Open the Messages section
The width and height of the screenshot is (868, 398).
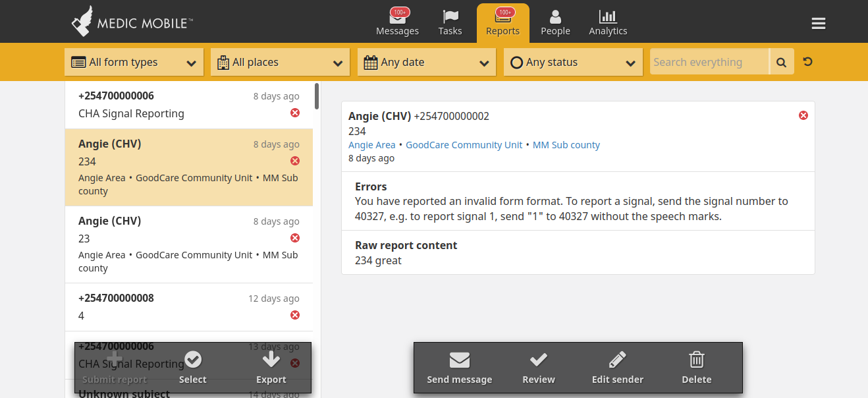[397, 22]
